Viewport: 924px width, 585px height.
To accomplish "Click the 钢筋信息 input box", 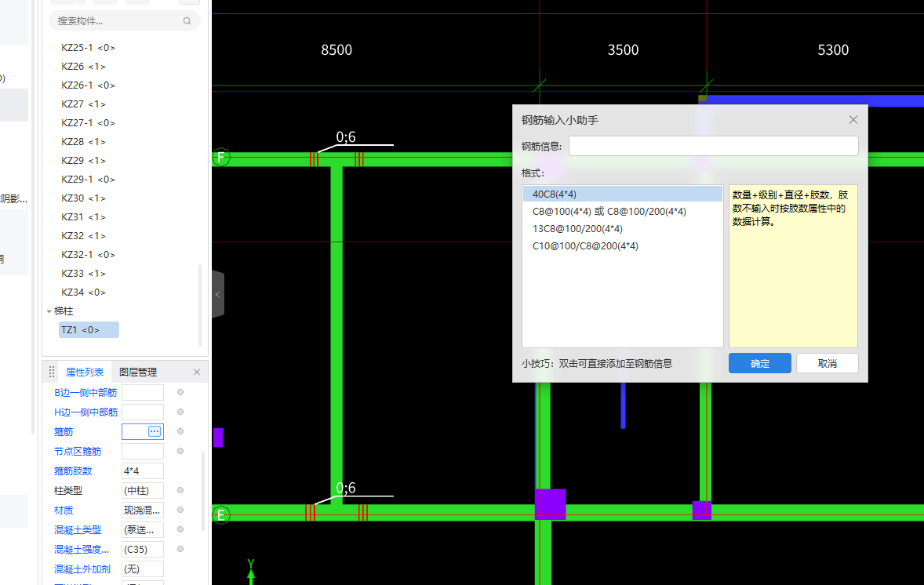I will pyautogui.click(x=713, y=146).
